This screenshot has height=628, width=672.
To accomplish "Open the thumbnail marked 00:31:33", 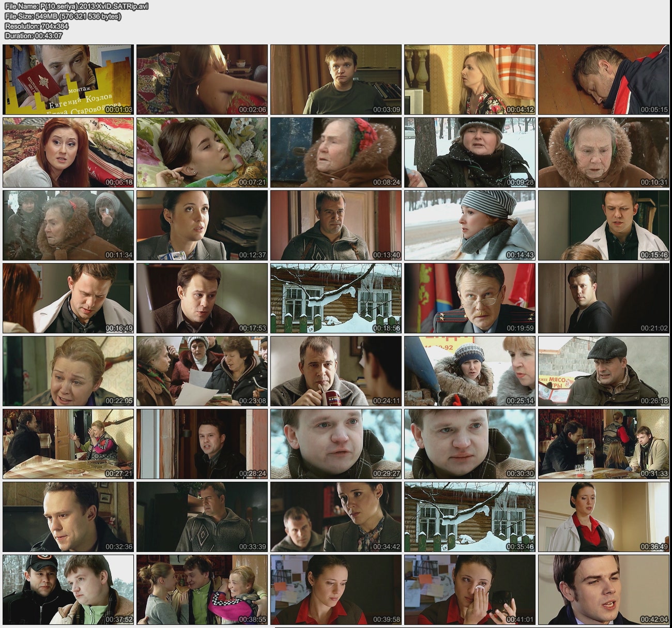I will coord(603,444).
